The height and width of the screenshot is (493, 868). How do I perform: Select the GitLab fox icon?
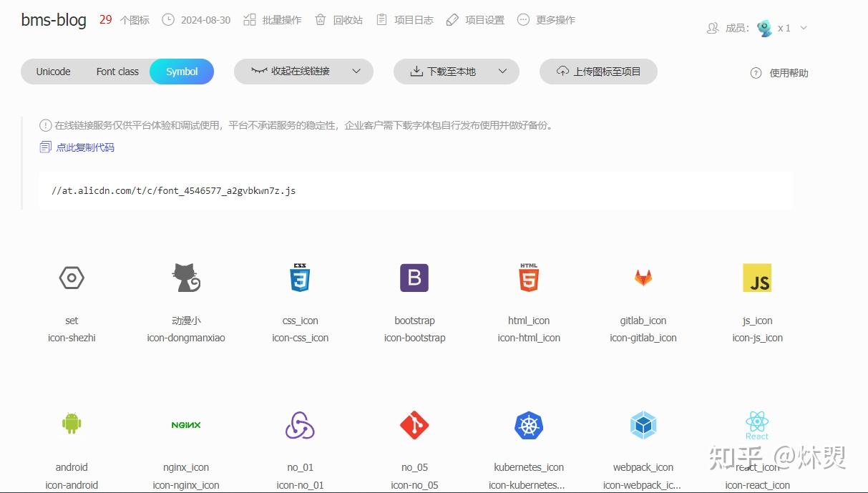643,278
